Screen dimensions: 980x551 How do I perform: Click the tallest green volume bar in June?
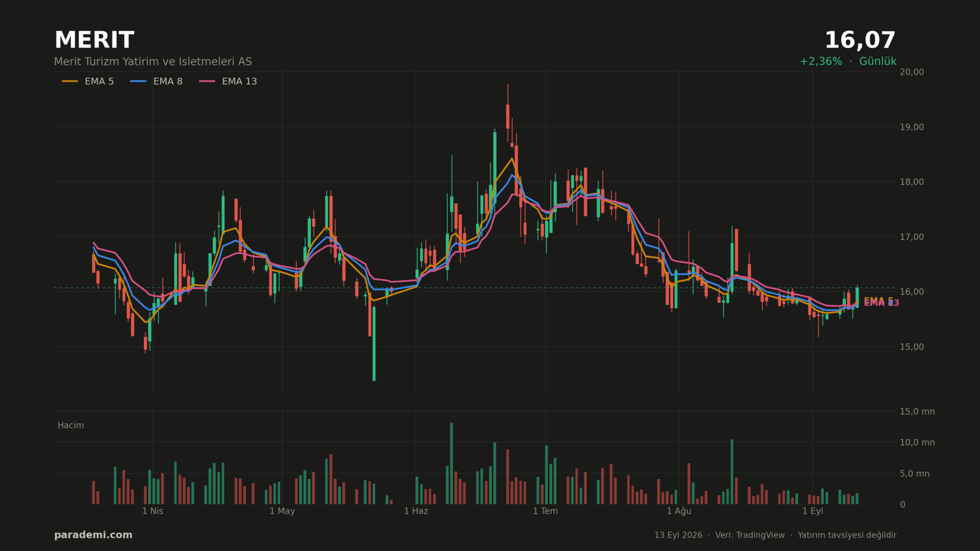(x=451, y=463)
